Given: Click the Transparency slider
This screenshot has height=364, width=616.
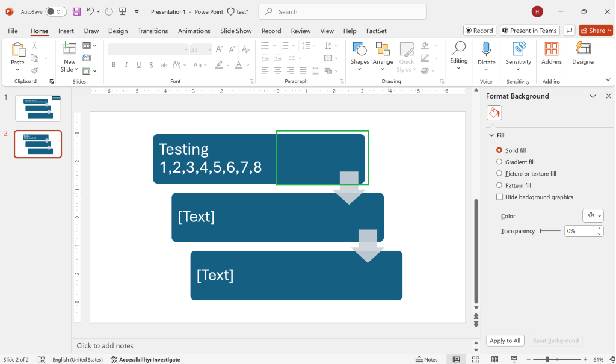Looking at the screenshot, I should click(550, 231).
